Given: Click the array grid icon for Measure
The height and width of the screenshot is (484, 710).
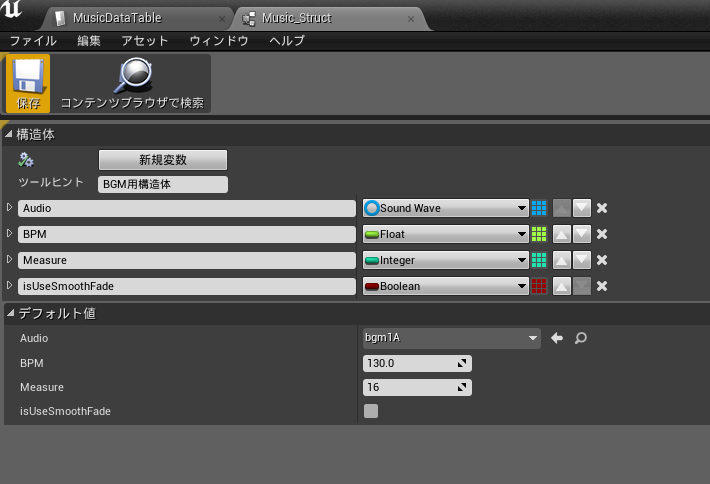Looking at the screenshot, I should click(x=539, y=260).
